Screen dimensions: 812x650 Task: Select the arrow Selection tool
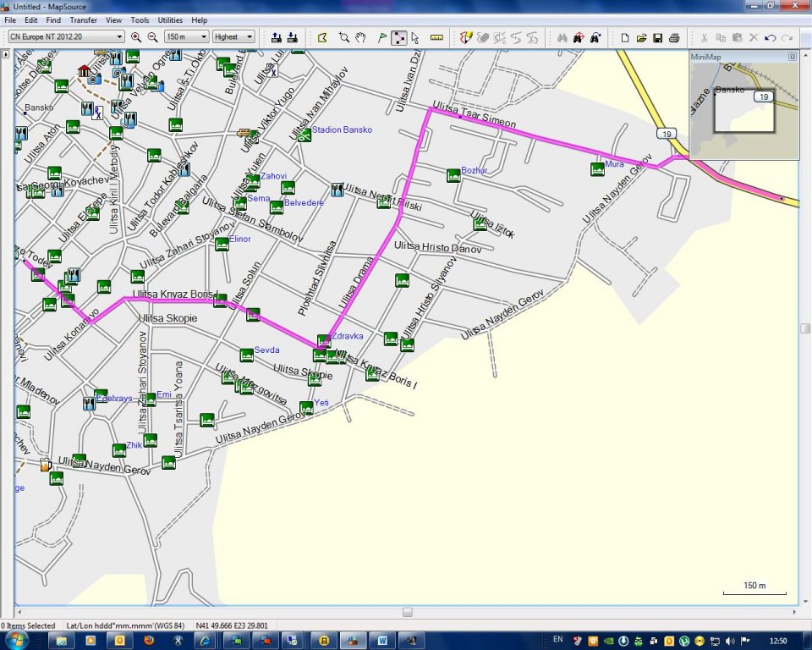[414, 37]
